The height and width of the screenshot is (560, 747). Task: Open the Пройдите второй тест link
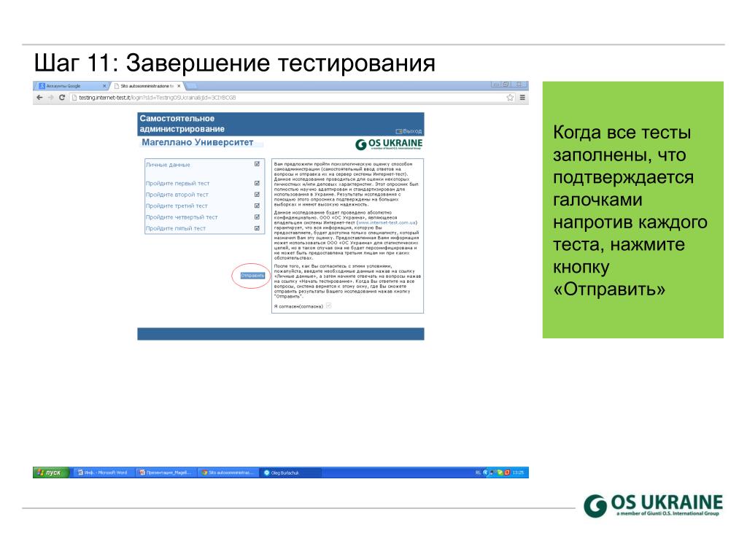coord(177,195)
